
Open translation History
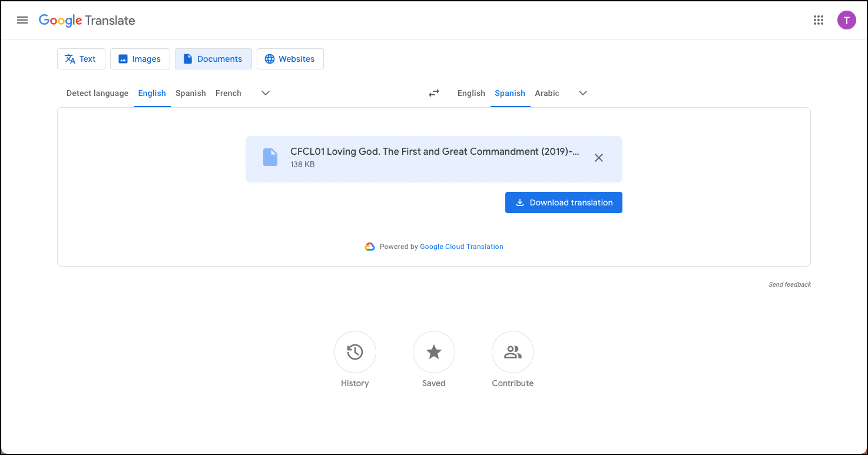[x=355, y=352]
